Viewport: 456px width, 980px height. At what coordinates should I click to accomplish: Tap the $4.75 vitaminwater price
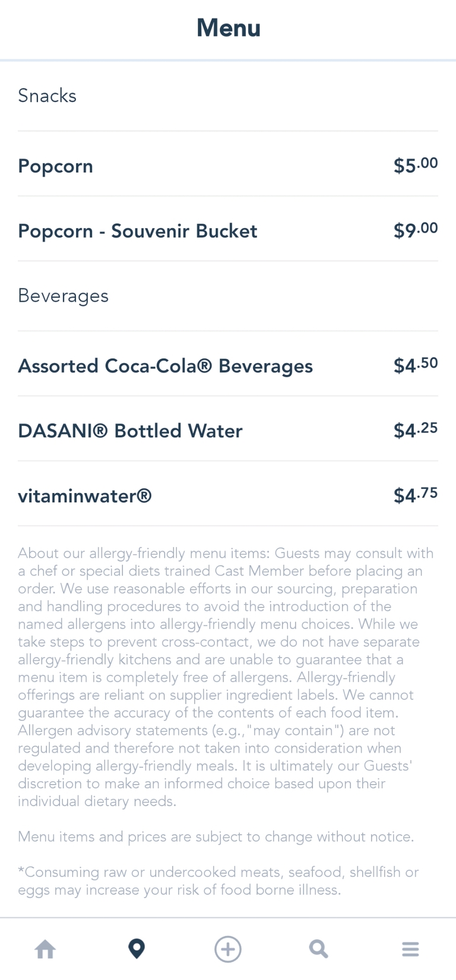(x=415, y=495)
